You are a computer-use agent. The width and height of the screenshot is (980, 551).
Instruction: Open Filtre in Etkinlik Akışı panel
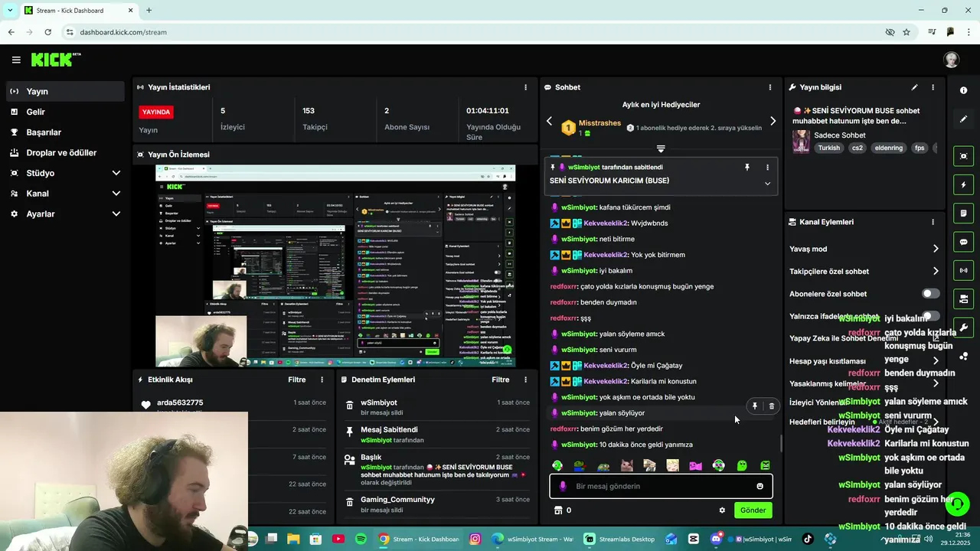coord(297,380)
